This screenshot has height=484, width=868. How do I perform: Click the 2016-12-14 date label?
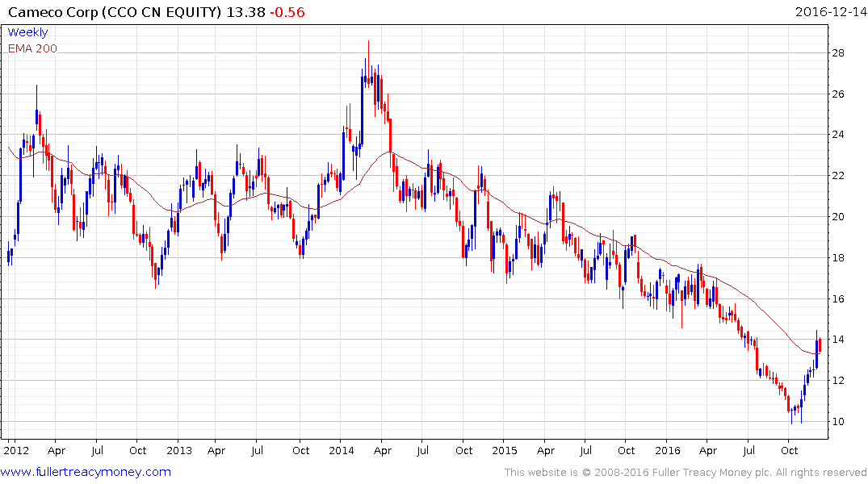pos(830,11)
